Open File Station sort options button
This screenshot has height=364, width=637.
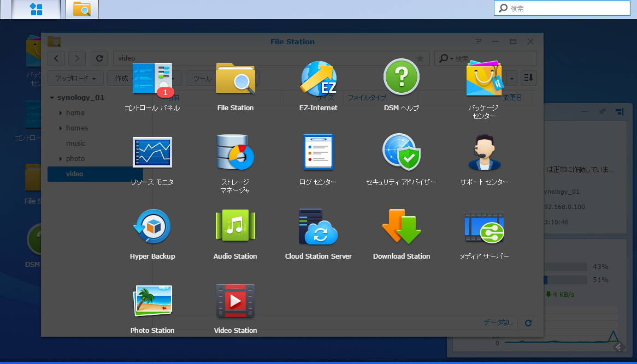528,78
